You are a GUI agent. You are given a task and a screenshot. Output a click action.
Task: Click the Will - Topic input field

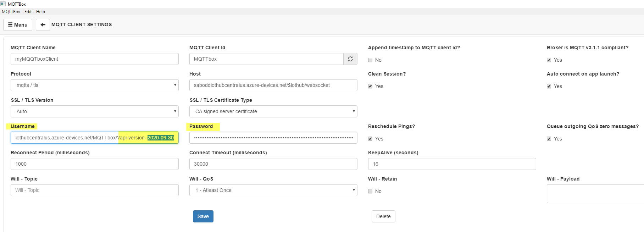pos(95,190)
